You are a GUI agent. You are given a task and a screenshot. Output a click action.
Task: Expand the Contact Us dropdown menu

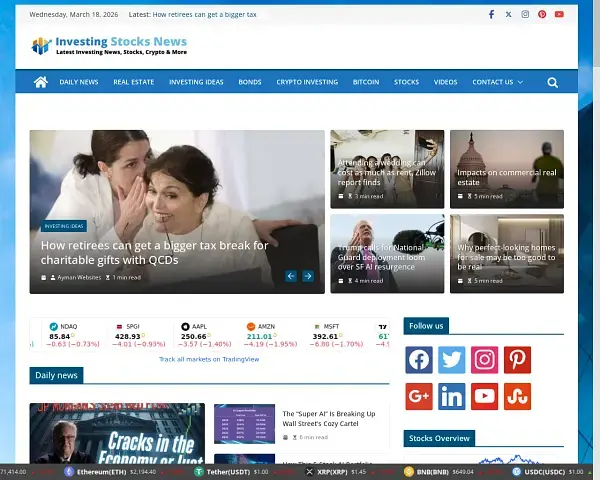(497, 82)
